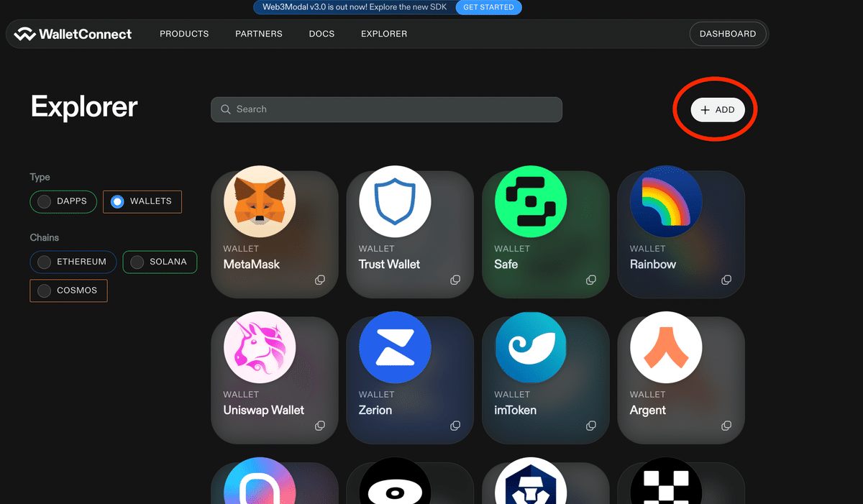863x504 pixels.
Task: Click the Zerion blue logo icon
Action: click(396, 347)
